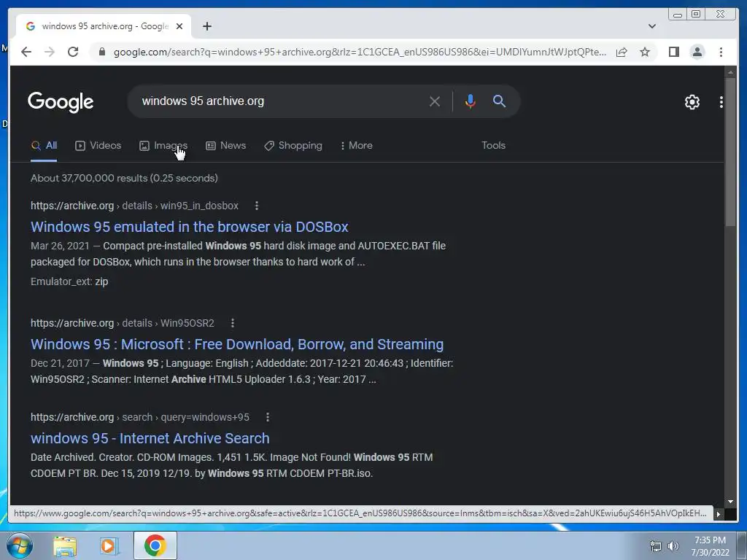Screen dimensions: 747x560
Task: Switch to the Shopping tab
Action: (x=293, y=146)
